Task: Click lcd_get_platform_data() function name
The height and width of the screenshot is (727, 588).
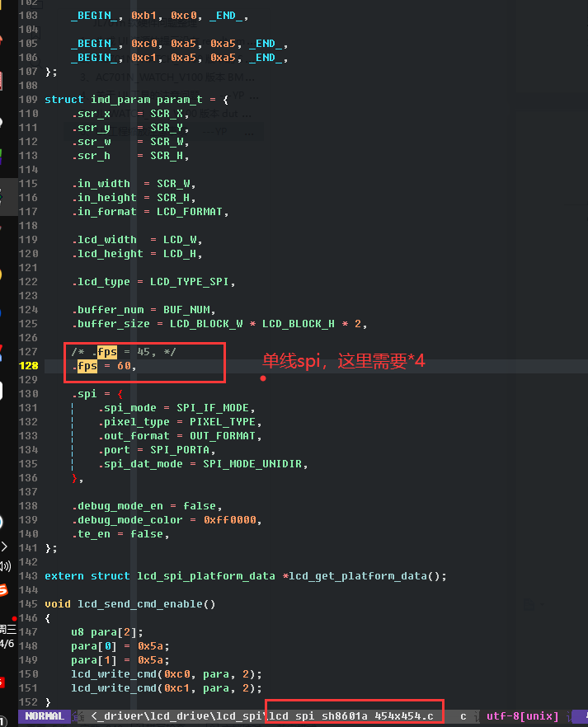Action: click(x=364, y=576)
